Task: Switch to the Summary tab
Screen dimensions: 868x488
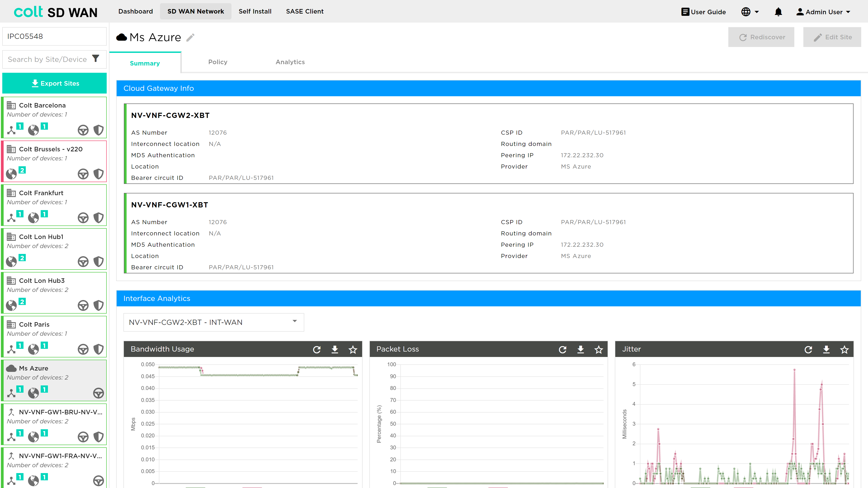Action: (145, 63)
